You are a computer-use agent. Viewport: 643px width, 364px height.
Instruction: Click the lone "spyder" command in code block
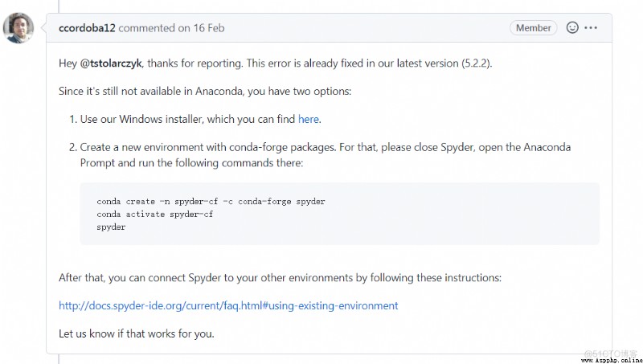point(111,227)
